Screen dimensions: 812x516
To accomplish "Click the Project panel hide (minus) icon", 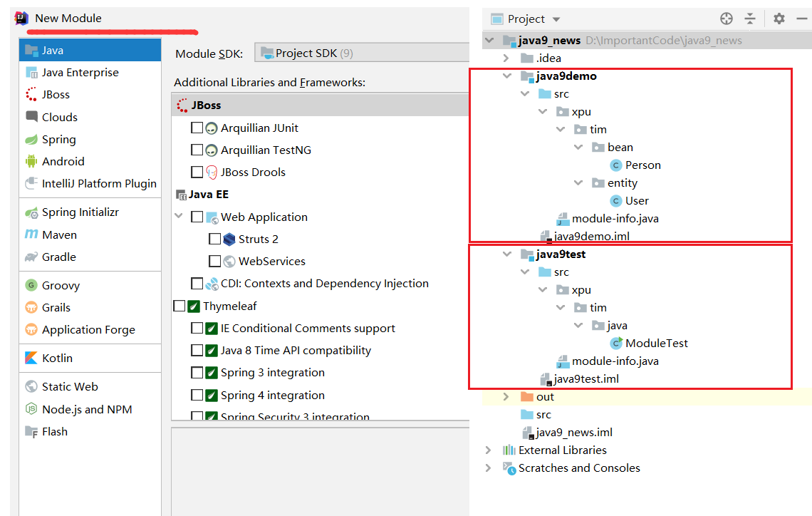I will pos(801,19).
